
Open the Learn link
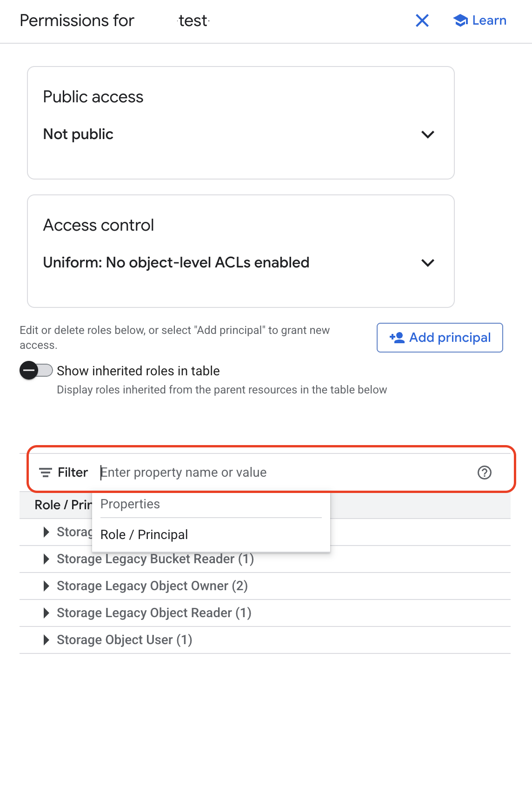click(489, 20)
